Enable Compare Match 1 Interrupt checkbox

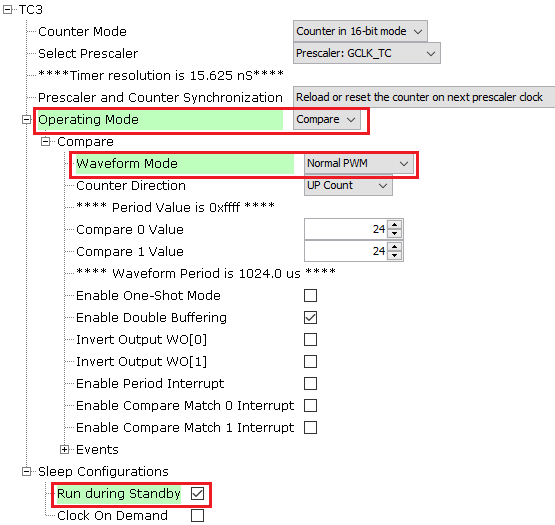point(310,427)
